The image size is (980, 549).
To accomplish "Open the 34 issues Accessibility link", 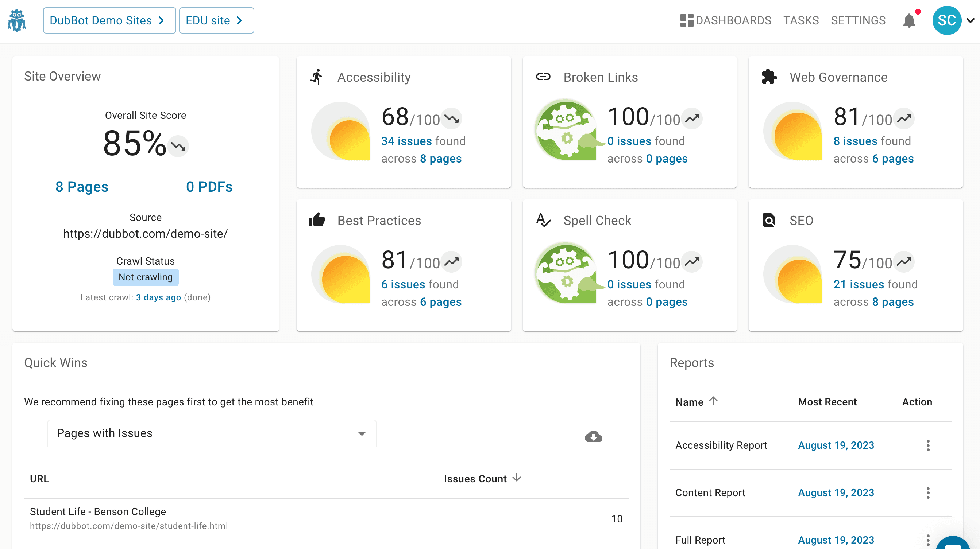I will tap(407, 141).
